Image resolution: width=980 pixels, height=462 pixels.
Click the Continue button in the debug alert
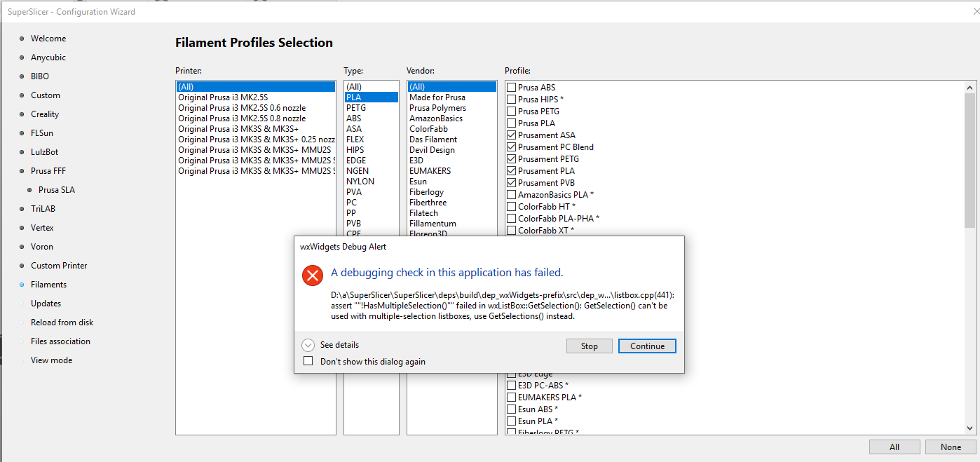[x=646, y=345]
